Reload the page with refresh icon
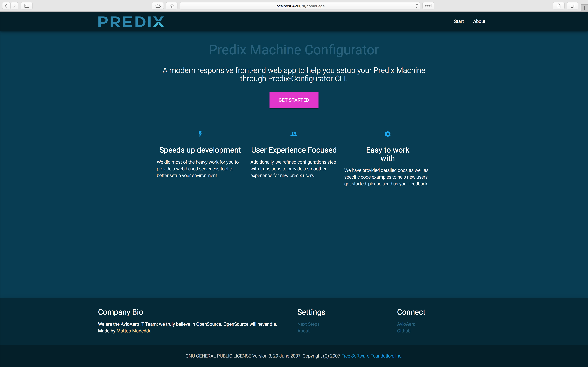The image size is (588, 367). 416,6
